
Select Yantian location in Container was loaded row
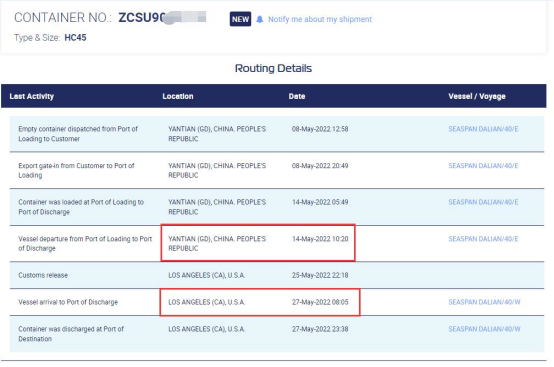(x=217, y=207)
